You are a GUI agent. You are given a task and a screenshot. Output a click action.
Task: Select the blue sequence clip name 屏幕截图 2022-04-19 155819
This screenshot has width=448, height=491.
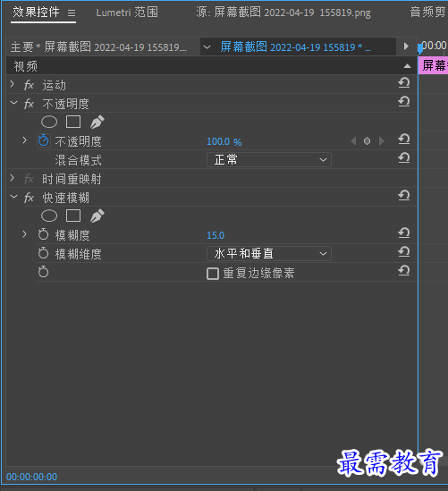295,47
